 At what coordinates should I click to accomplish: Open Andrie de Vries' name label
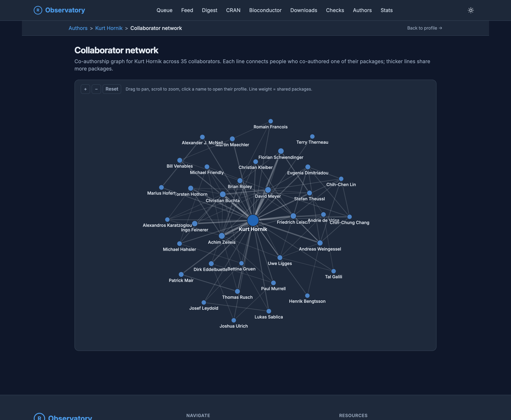coord(323,220)
